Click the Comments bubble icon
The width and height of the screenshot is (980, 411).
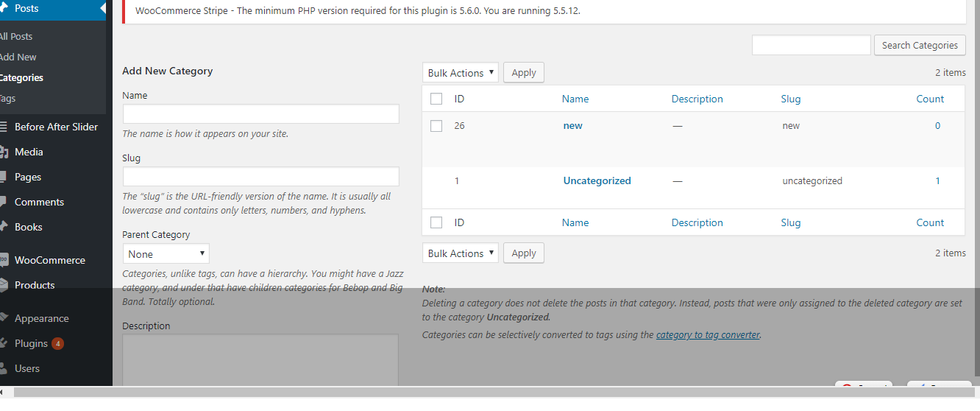pyautogui.click(x=3, y=202)
